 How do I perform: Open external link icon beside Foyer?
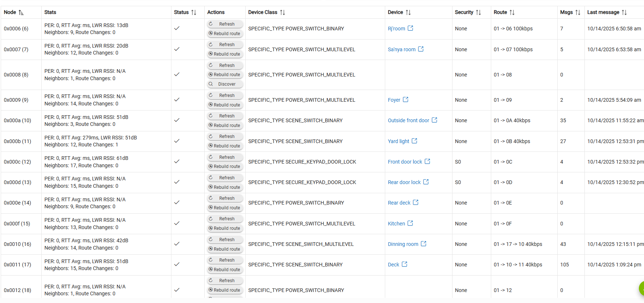pos(406,100)
